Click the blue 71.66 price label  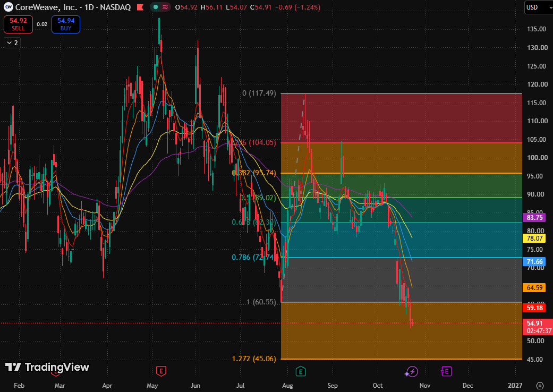(x=534, y=261)
